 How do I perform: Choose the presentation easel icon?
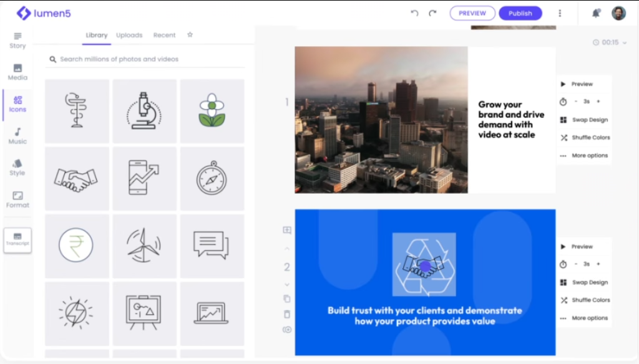pyautogui.click(x=145, y=314)
